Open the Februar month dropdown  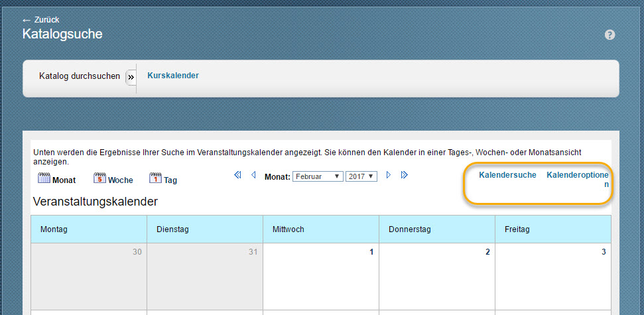[x=318, y=176]
